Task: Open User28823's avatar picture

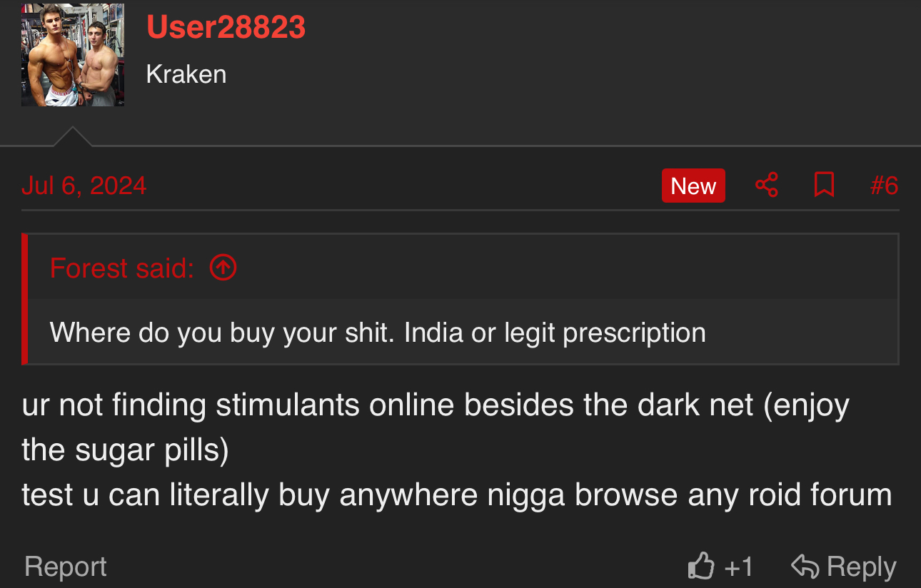Action: (73, 55)
